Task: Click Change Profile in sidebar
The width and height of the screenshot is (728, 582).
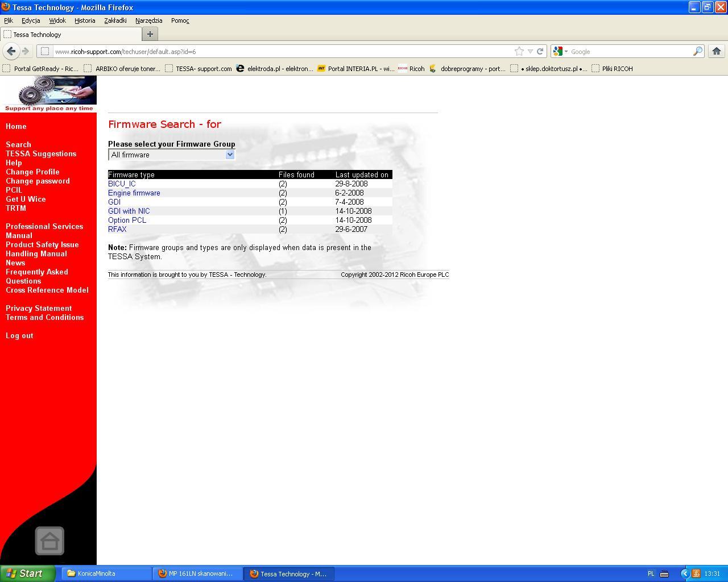Action: tap(32, 172)
